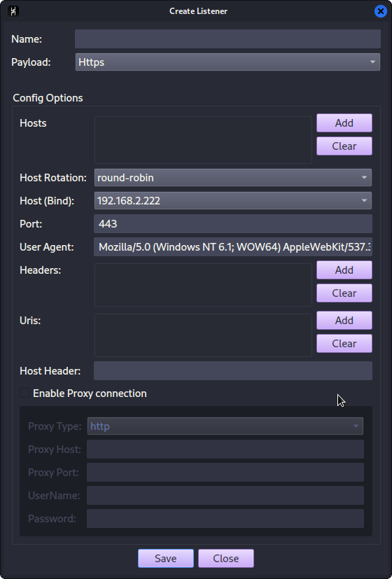The height and width of the screenshot is (579, 392).
Task: Click the Host Header input field
Action: tap(233, 371)
